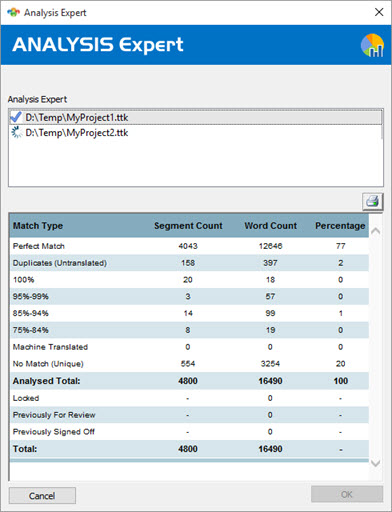This screenshot has height=512, width=392.
Task: Click the loading spinner beside MyProject2.ttk
Action: tap(16, 132)
